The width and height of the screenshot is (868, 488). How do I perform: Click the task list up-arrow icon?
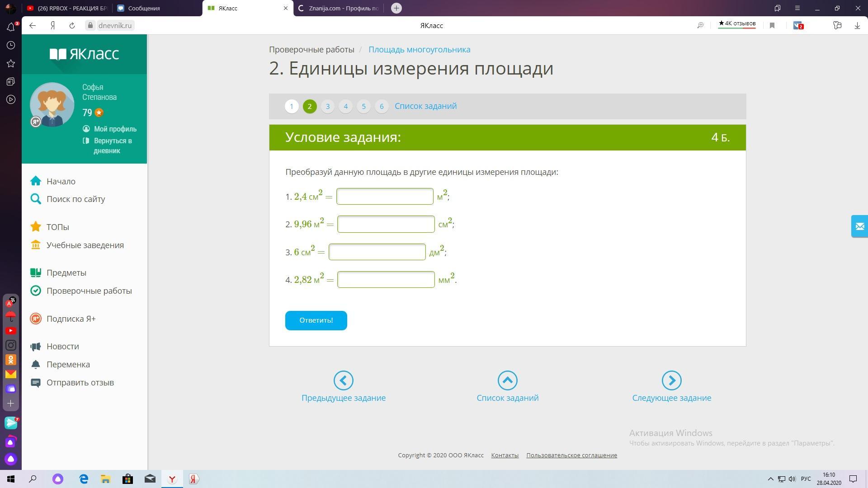click(x=507, y=380)
